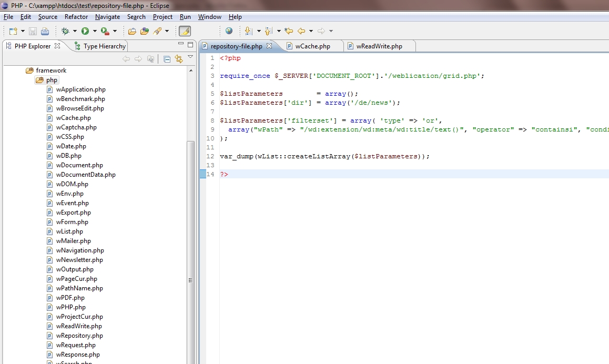Close the repository-file.php editor tab
Viewport: 609px width, 364px height.
click(269, 46)
